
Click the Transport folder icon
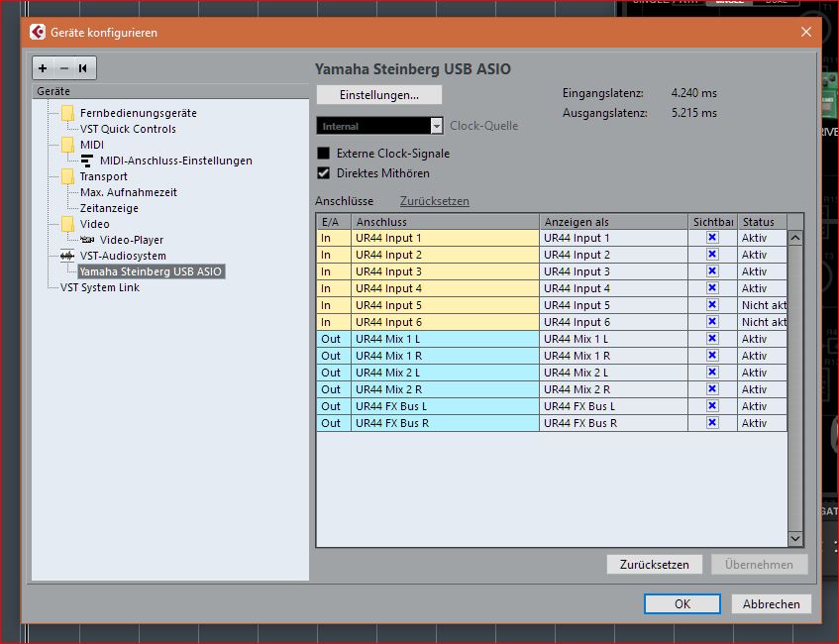68,176
